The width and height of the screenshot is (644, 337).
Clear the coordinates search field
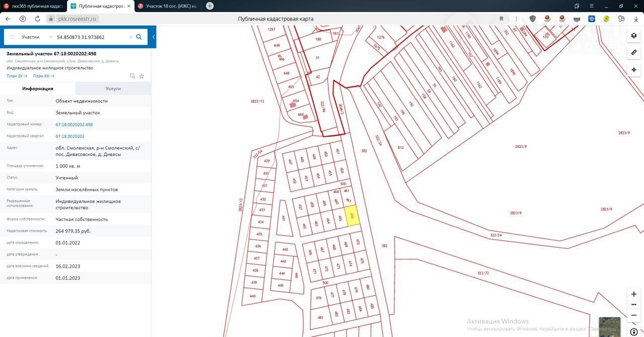130,37
